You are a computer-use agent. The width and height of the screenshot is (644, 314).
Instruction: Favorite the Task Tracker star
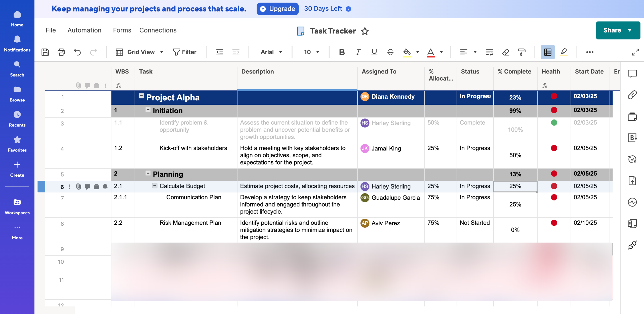(x=365, y=31)
